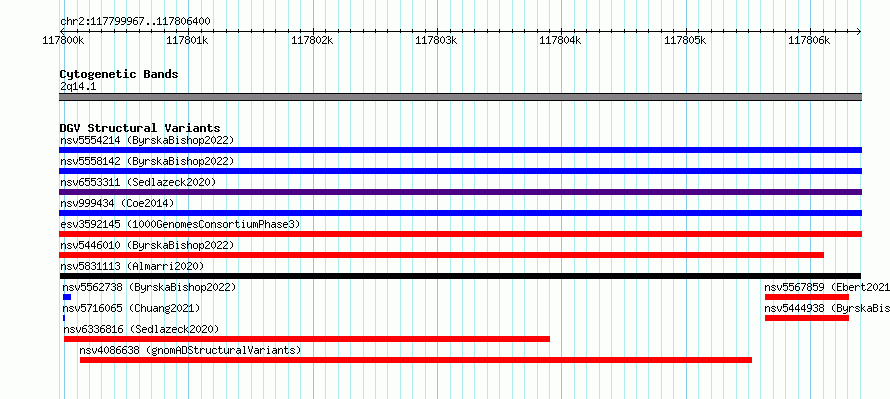890x399 pixels.
Task: Open nsv5446010 (ByrskaBishop2022) label
Action: coord(147,245)
